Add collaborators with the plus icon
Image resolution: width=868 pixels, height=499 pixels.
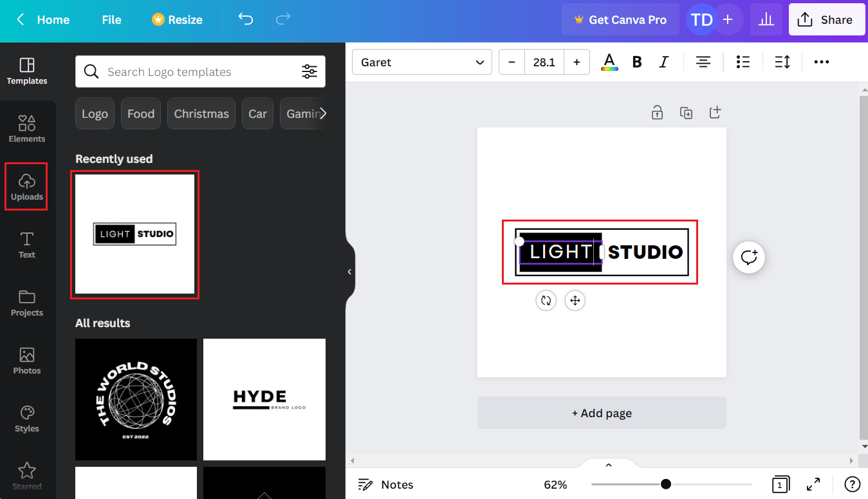coord(728,20)
